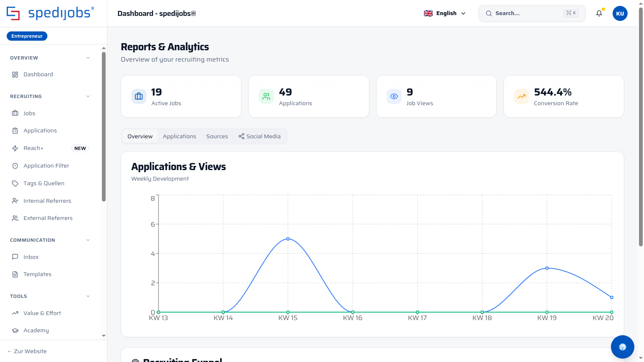Click the KW 19 data point on blue line
Viewport: 644px width, 362px height.
(547, 268)
